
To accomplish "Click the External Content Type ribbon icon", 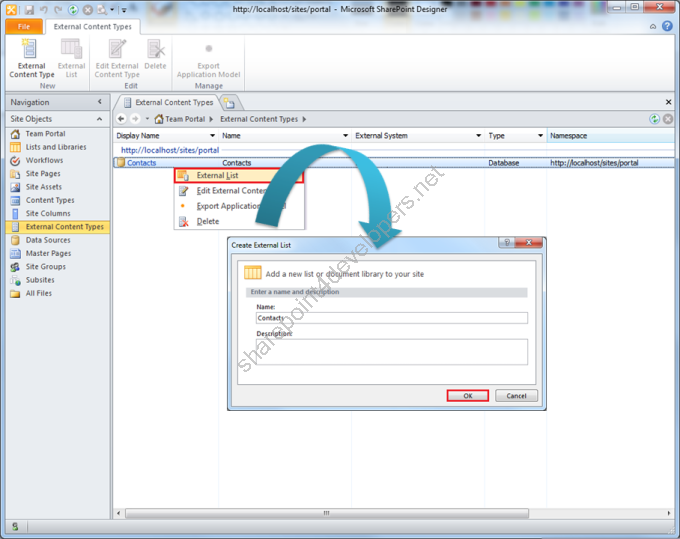I will [x=29, y=49].
